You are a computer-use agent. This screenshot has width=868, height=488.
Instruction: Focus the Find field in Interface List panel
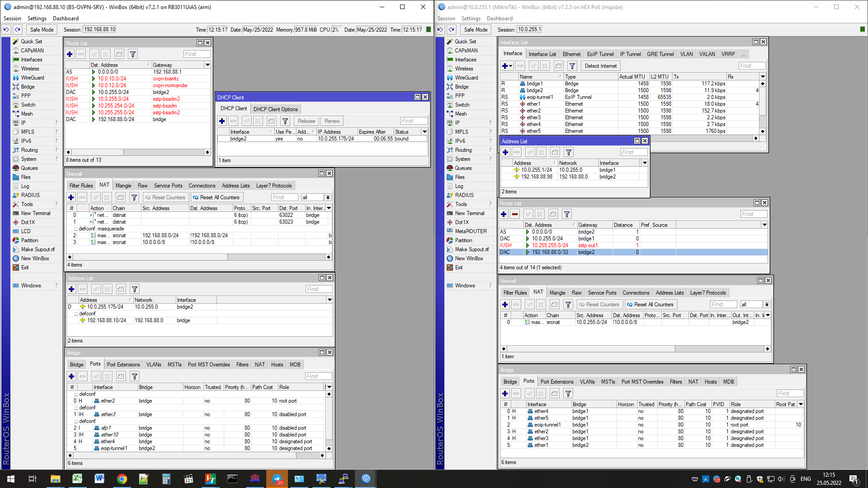pos(752,66)
